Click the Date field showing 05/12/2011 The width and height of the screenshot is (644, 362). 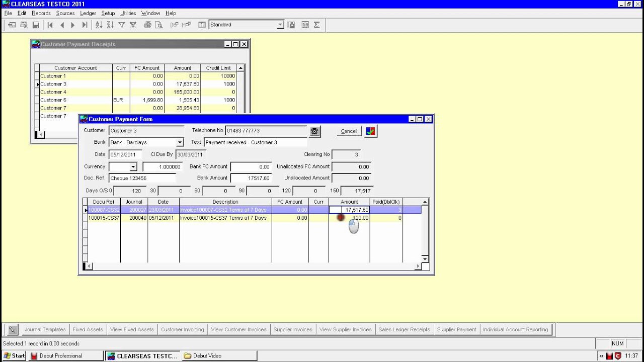[x=125, y=155]
